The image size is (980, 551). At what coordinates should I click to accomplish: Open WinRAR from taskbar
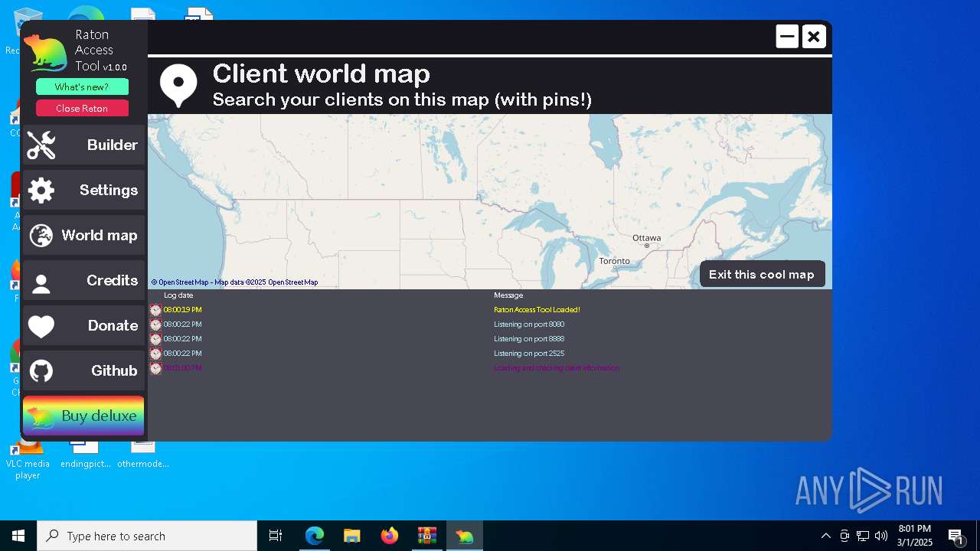point(426,536)
